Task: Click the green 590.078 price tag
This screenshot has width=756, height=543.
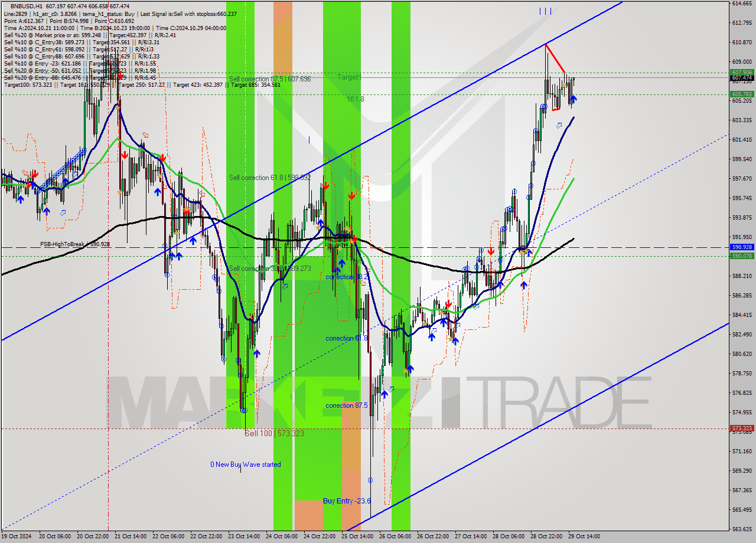Action: point(742,256)
